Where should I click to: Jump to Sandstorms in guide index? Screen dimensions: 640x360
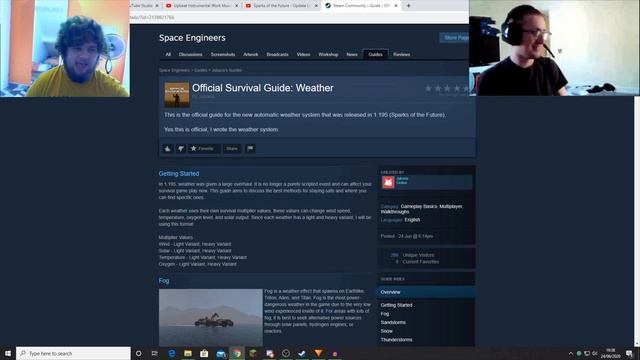coord(393,322)
